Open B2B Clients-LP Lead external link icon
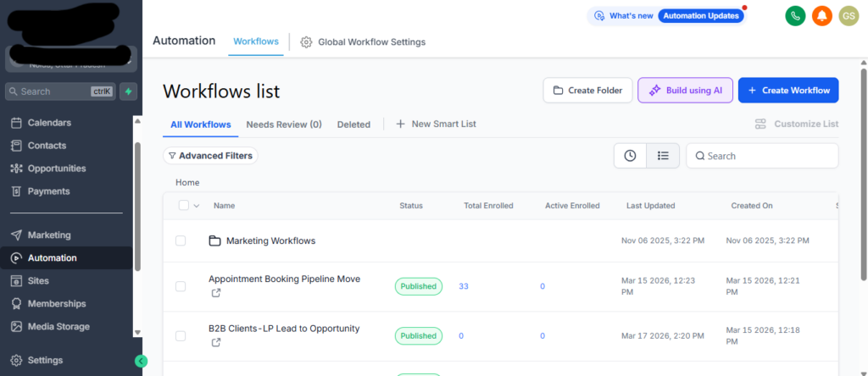Viewport: 868px width, 376px height. click(216, 343)
